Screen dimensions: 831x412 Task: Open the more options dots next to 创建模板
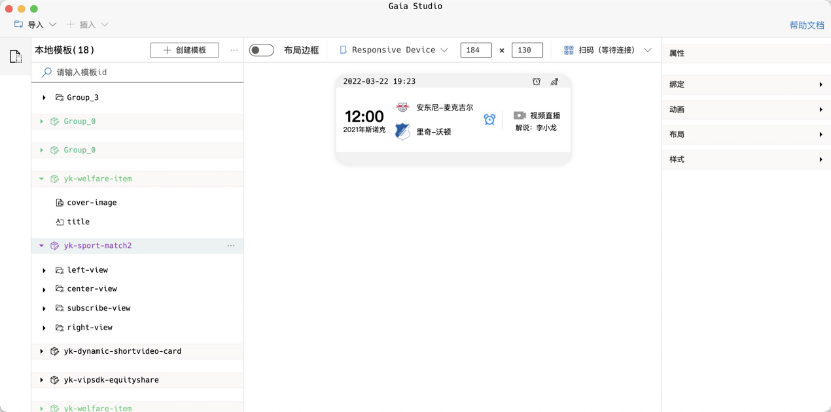(234, 50)
